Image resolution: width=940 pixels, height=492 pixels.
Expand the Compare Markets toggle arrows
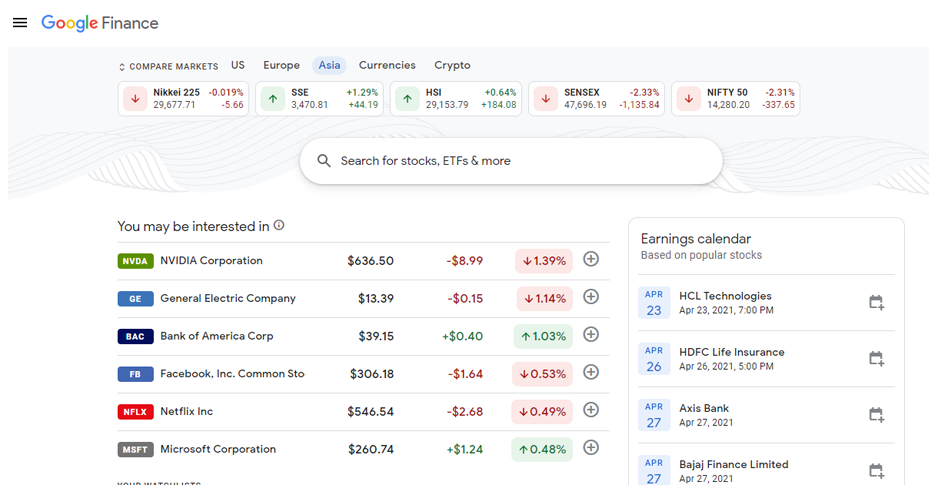tap(122, 67)
